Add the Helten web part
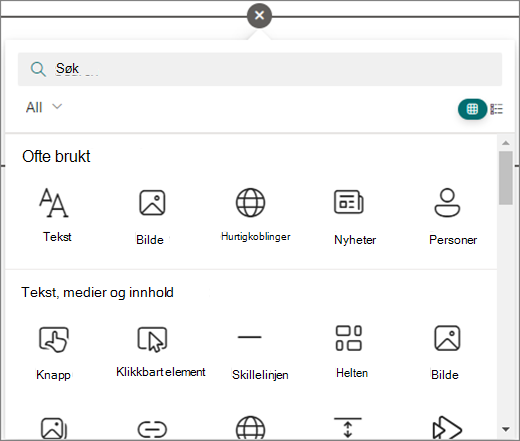520x441 pixels. (x=350, y=351)
